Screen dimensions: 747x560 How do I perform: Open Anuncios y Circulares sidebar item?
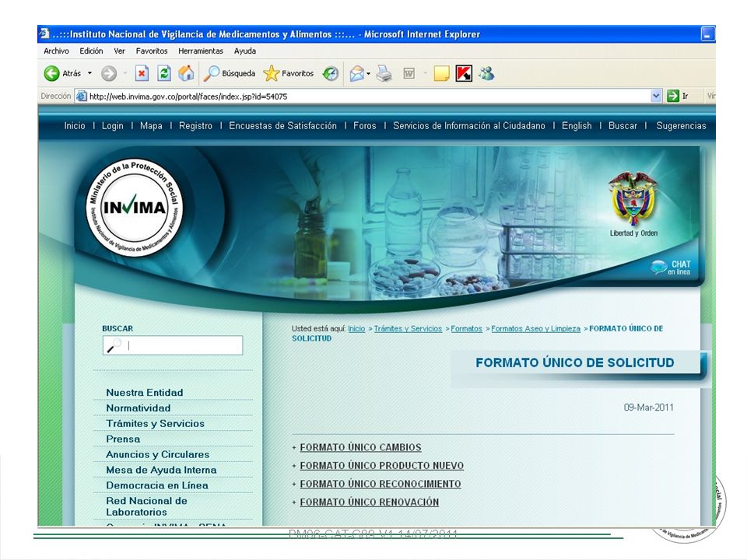(158, 454)
